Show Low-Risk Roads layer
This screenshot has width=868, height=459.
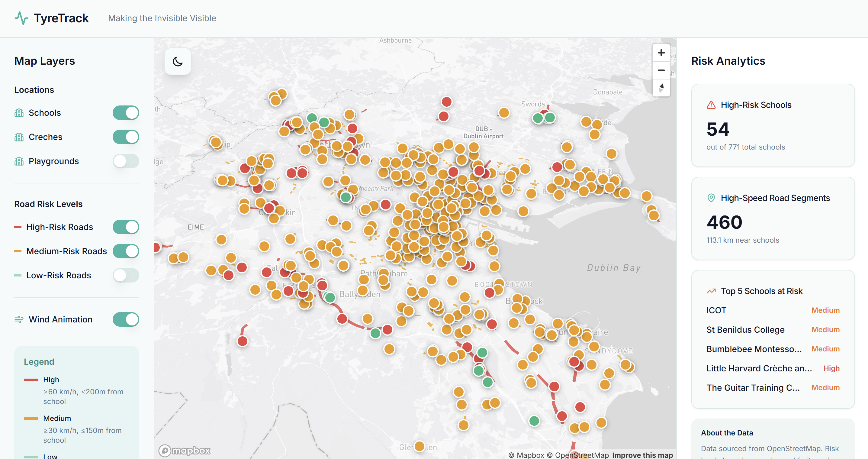126,275
